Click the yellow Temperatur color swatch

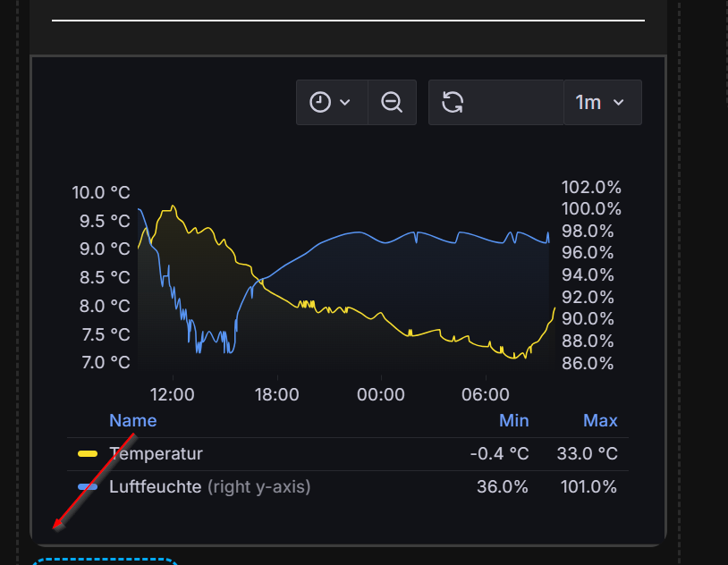88,454
